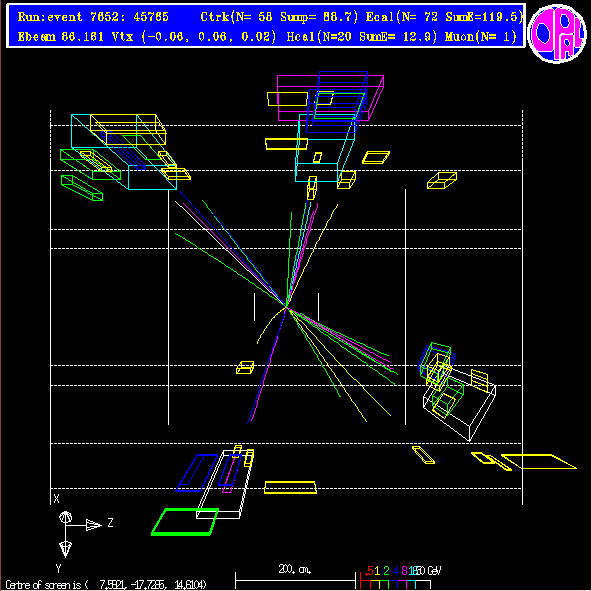Select the blue parallelogram hit near bottom

click(196, 473)
